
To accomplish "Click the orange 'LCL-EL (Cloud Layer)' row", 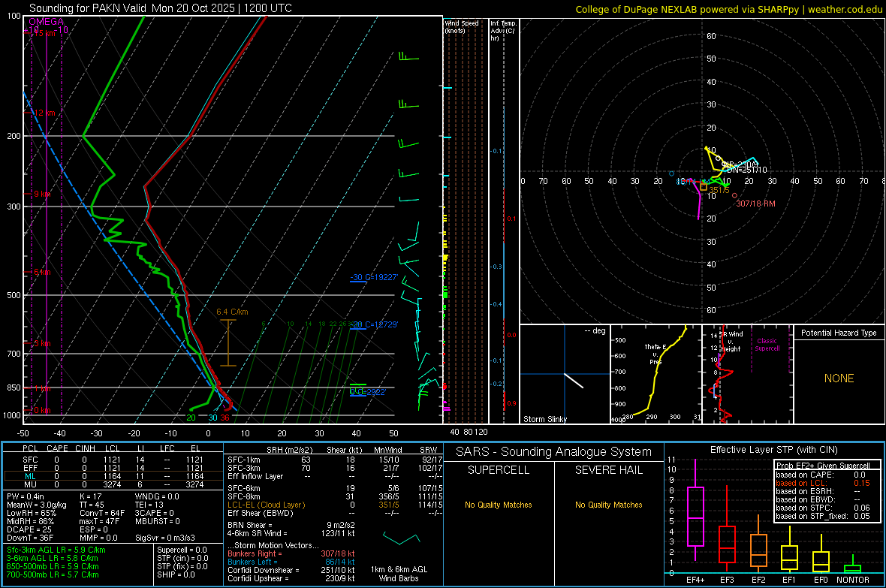I will 266,505.
